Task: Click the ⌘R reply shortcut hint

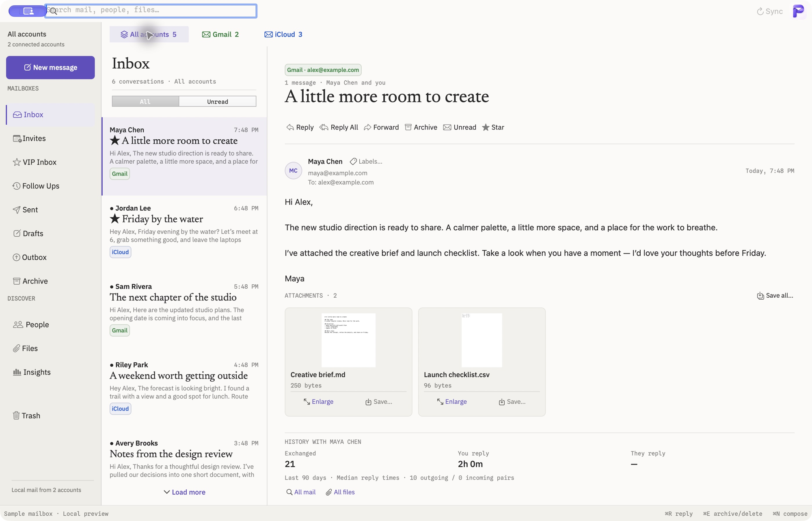Action: point(678,514)
